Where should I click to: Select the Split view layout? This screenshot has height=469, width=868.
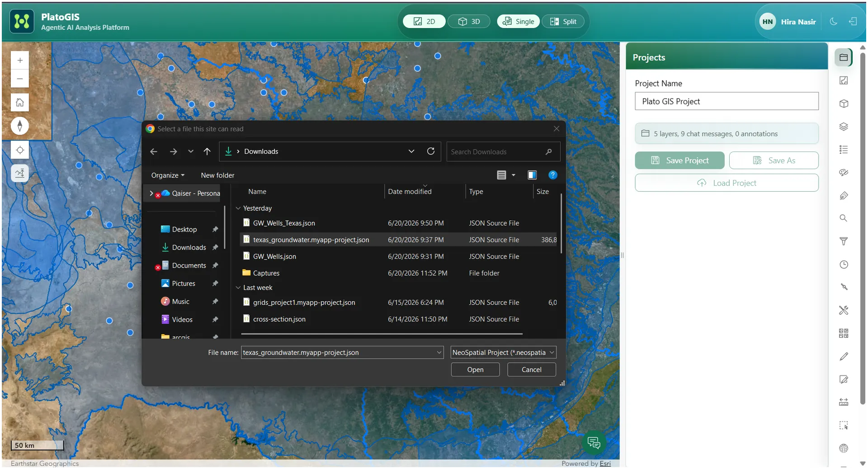pyautogui.click(x=563, y=21)
